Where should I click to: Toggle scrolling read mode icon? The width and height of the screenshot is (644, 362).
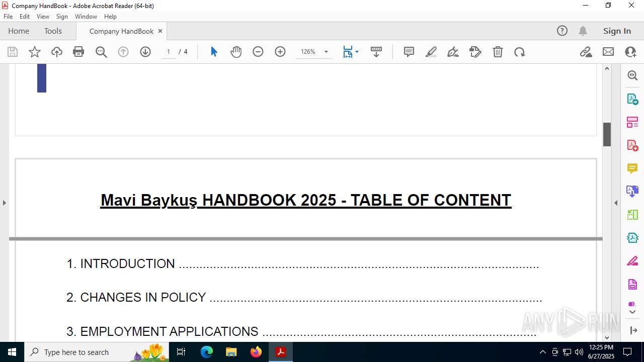click(x=376, y=52)
